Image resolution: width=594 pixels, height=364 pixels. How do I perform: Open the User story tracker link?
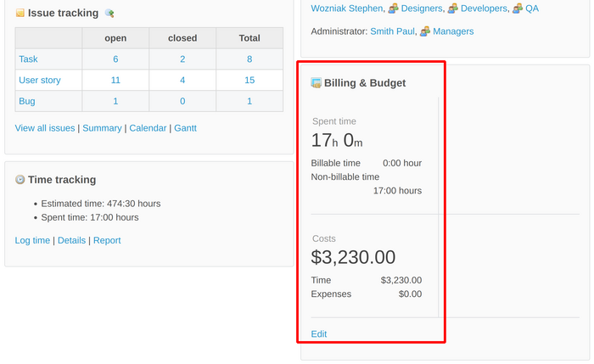(x=39, y=81)
